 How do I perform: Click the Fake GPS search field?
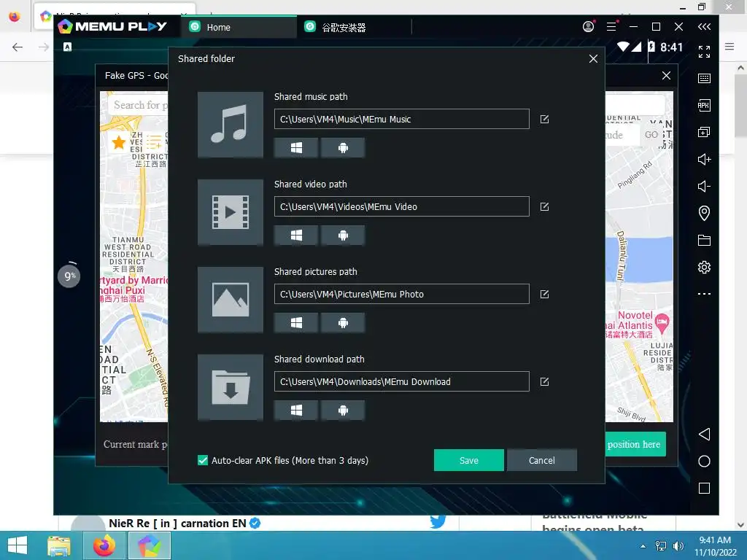(138, 105)
